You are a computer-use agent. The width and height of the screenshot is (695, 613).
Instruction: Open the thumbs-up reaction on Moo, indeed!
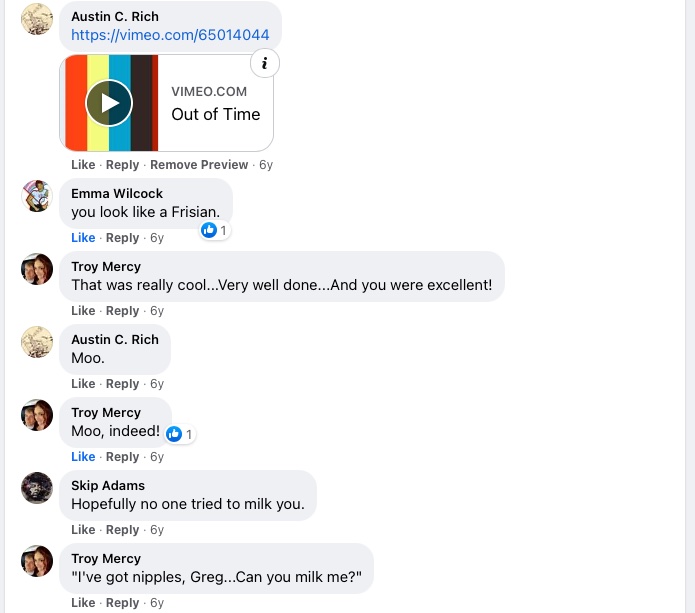click(180, 434)
